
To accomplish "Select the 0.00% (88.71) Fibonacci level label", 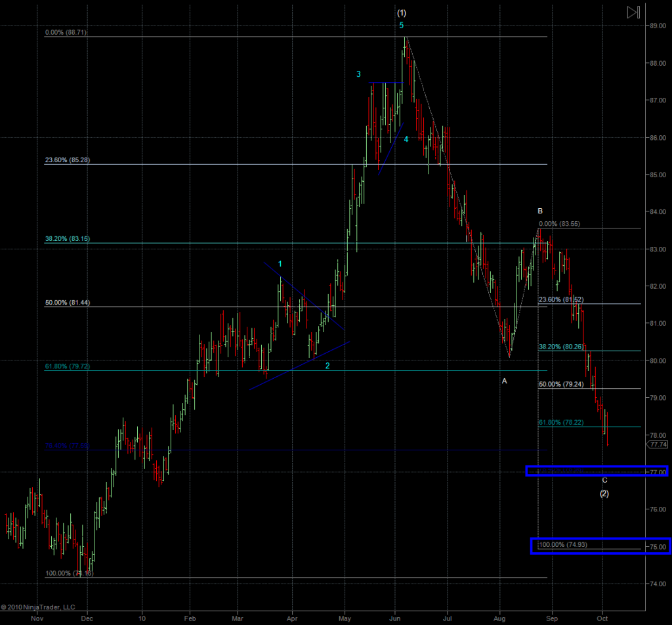I will pos(66,32).
